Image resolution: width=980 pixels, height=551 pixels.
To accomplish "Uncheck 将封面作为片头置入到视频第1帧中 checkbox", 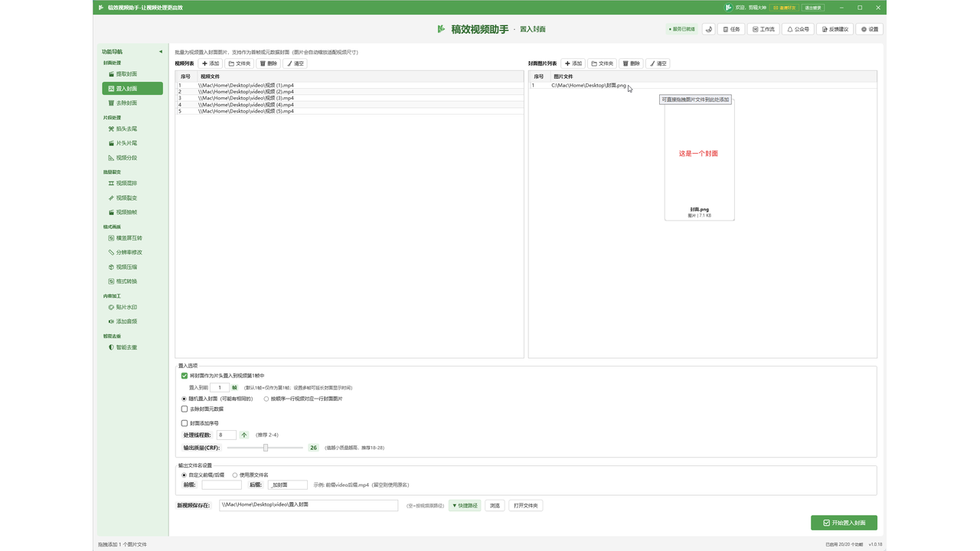I will pos(185,376).
